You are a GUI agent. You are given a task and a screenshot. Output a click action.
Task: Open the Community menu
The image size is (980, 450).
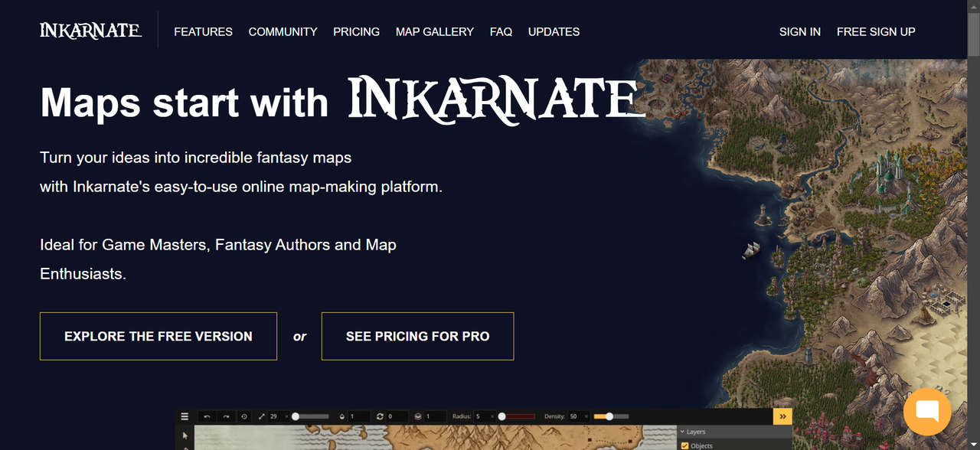[283, 31]
